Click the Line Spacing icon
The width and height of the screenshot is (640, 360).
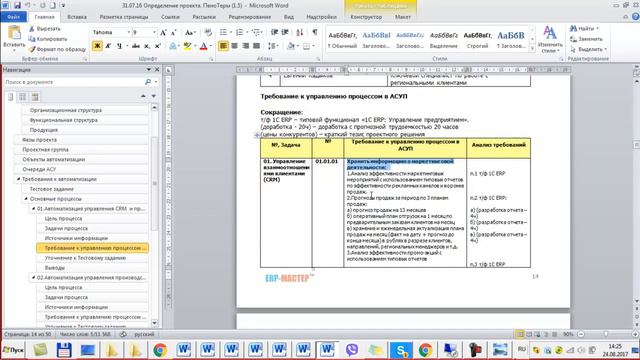272,46
